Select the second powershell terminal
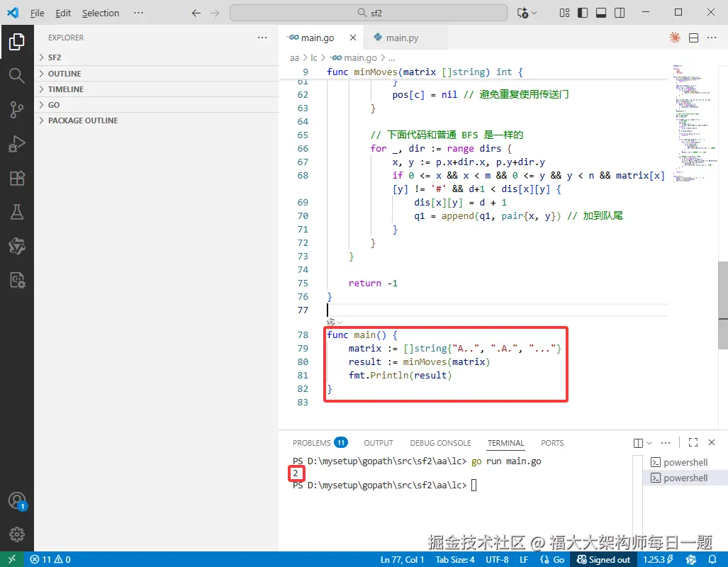The width and height of the screenshot is (728, 567). [x=685, y=478]
